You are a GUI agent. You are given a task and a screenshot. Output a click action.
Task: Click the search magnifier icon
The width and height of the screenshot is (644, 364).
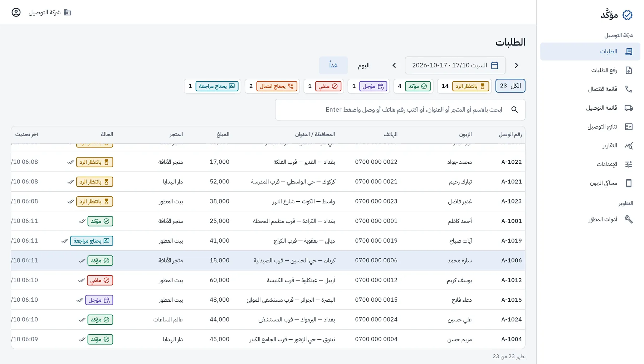pos(514,110)
